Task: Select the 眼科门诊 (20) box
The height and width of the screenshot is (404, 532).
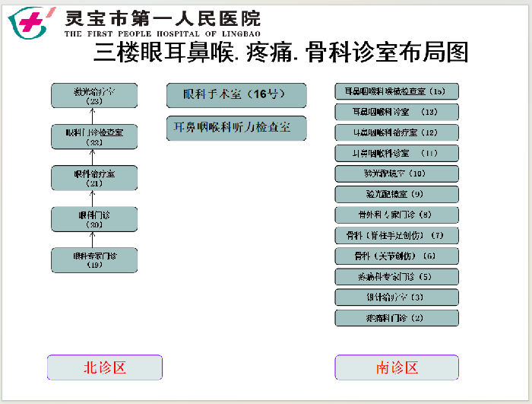Action: click(94, 219)
